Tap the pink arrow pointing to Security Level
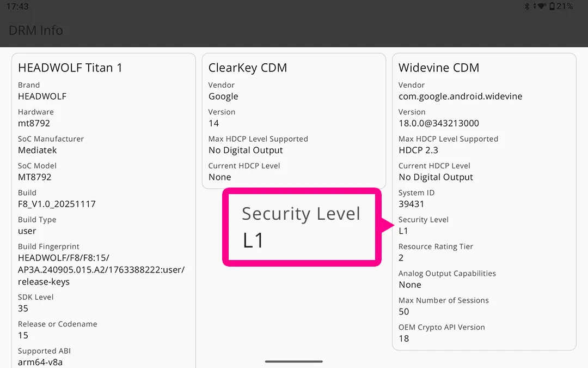 pos(389,225)
